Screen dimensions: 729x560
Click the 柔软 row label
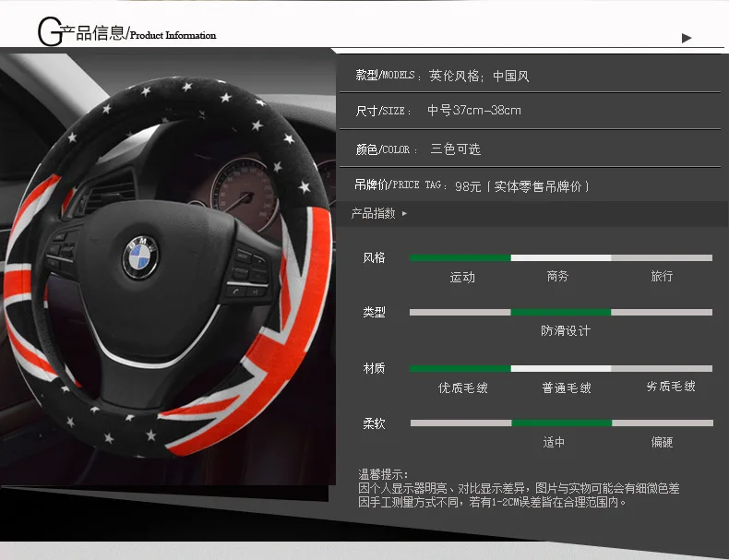coord(375,423)
